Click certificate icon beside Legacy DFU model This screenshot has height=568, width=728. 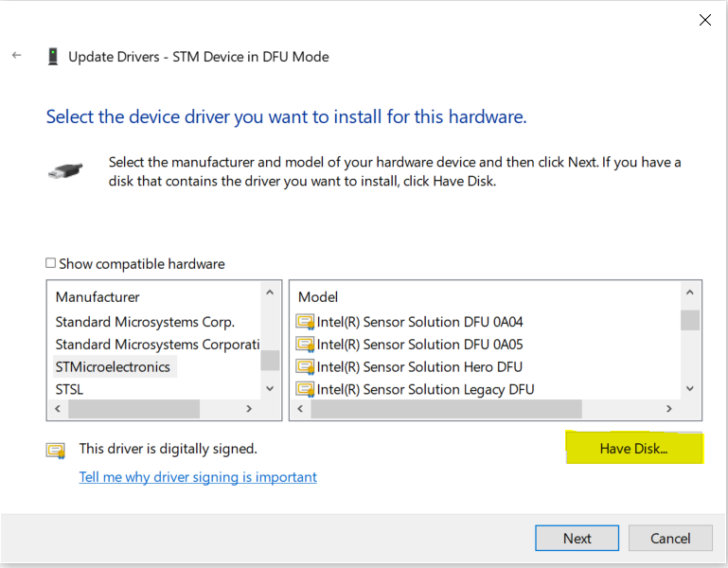[305, 389]
